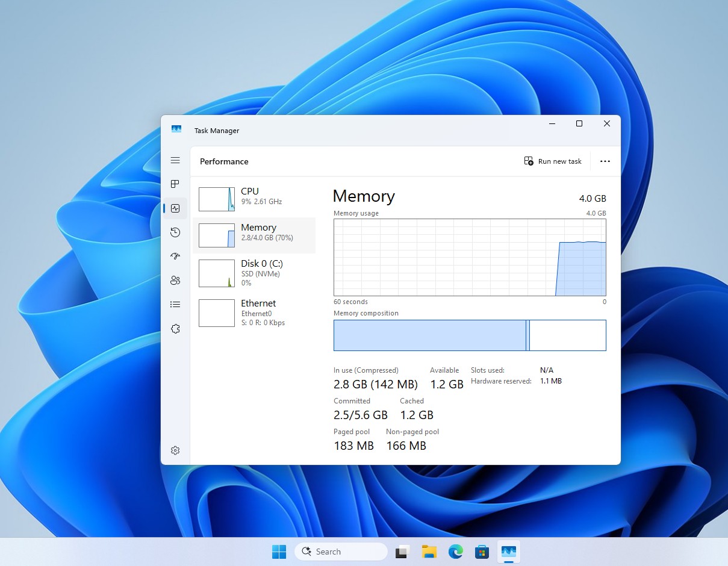The image size is (728, 566).
Task: Click the '2.8 GB (142 MB)' value
Action: pos(376,384)
